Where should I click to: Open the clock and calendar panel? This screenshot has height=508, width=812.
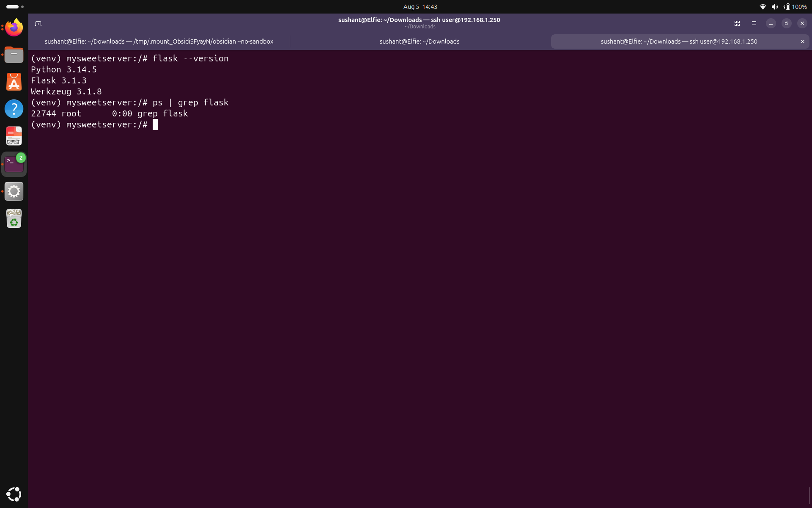[x=420, y=7]
